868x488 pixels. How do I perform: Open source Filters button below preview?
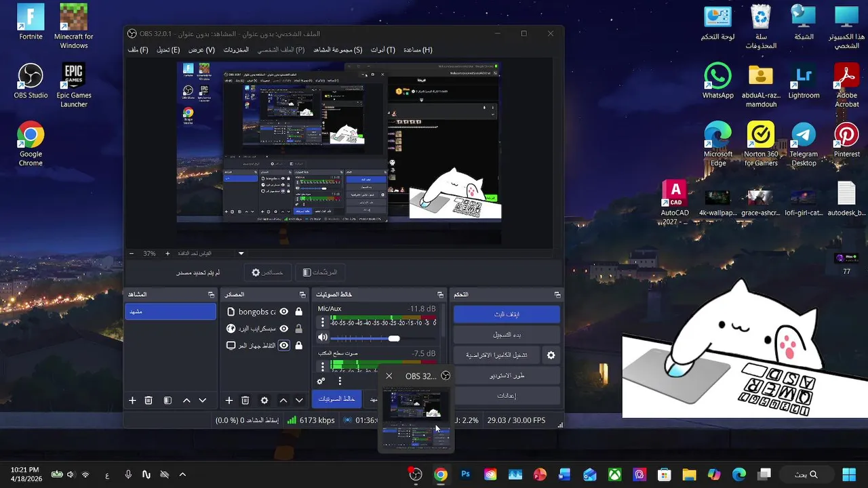pos(319,272)
